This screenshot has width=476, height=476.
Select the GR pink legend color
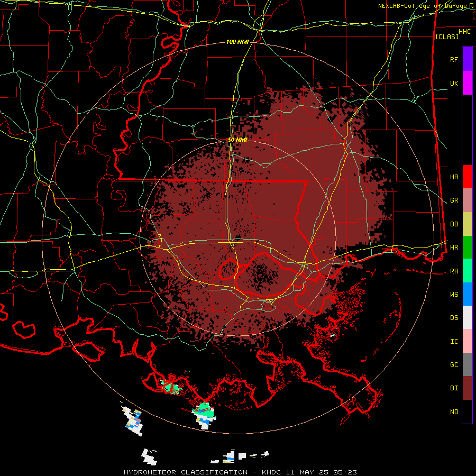(467, 200)
